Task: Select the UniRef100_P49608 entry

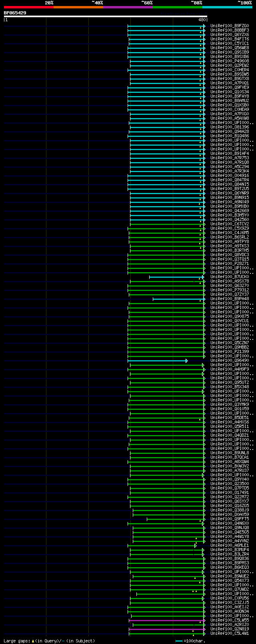Action: [x=230, y=61]
